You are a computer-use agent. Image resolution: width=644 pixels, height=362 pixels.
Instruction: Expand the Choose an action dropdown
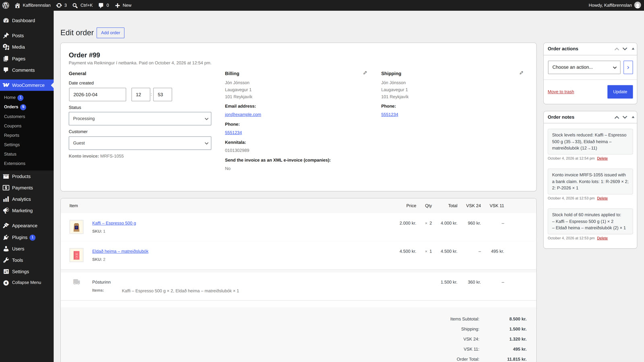point(584,67)
